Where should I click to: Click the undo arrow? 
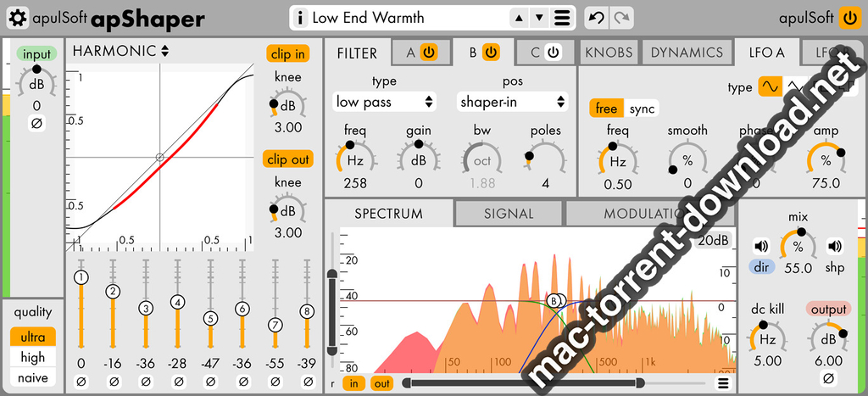(596, 18)
